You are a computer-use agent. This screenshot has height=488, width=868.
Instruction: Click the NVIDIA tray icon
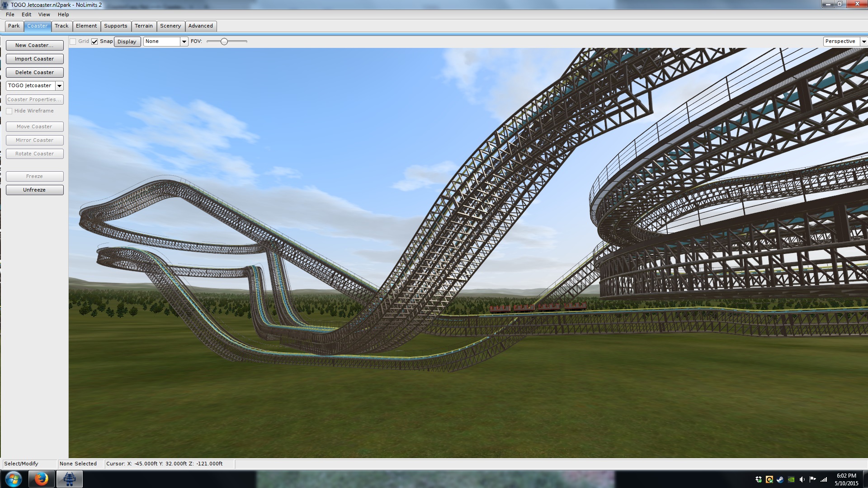pos(791,479)
